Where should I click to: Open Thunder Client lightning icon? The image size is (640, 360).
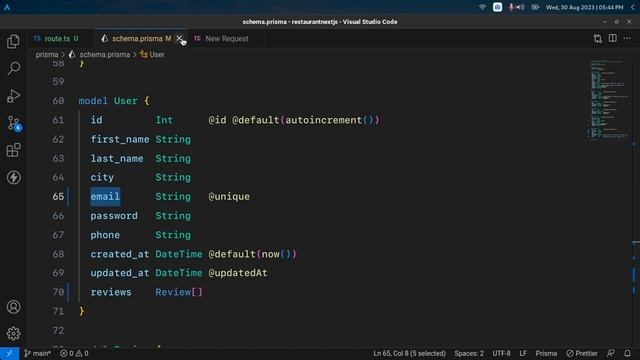pyautogui.click(x=13, y=177)
